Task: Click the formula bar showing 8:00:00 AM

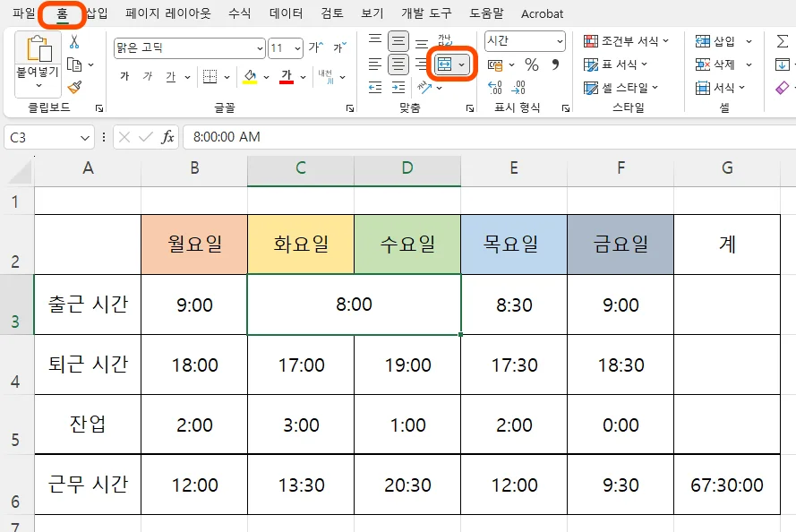Action: [x=490, y=137]
